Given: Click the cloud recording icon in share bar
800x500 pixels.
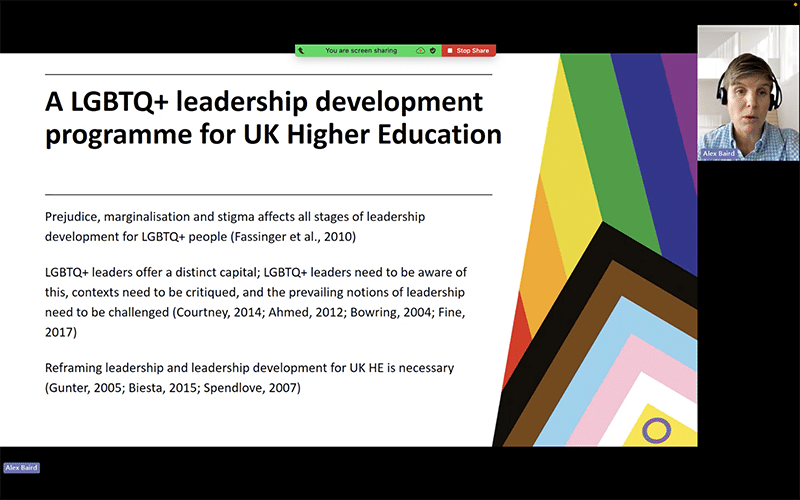Looking at the screenshot, I should click(420, 51).
